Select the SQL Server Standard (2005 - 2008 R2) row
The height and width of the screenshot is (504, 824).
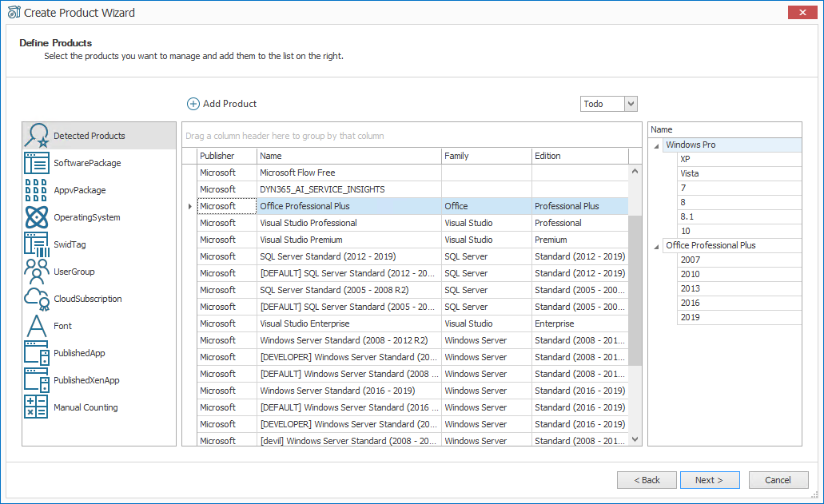[x=412, y=290]
